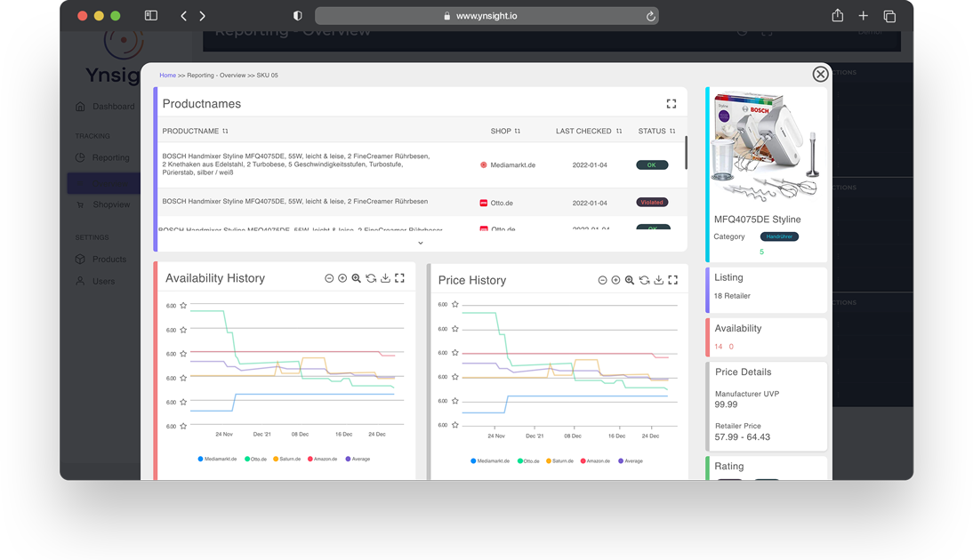
Task: Open Dashboard from the left sidebar
Action: pyautogui.click(x=113, y=107)
